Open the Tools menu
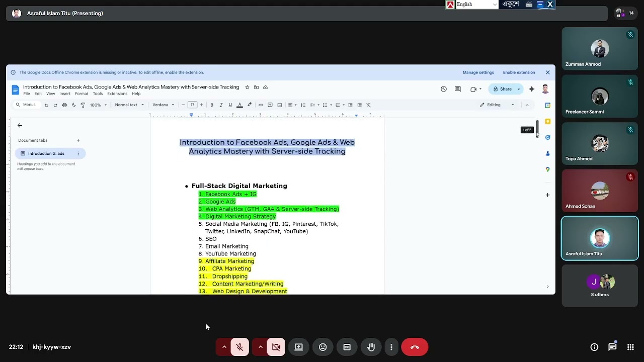This screenshot has width=644, height=362. (98, 94)
